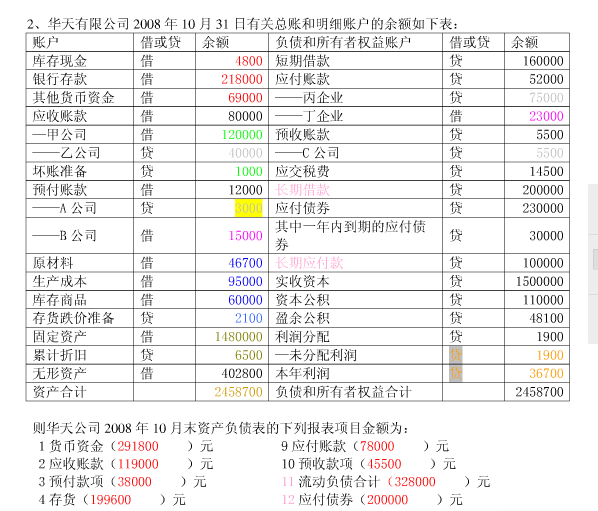The image size is (598, 511).
Task: Select the balance 160000
Action: click(x=543, y=61)
